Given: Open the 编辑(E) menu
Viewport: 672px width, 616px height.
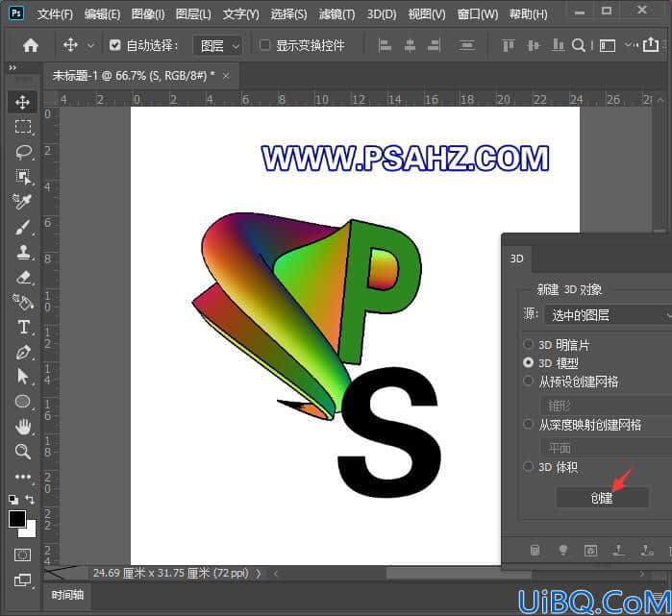Looking at the screenshot, I should tap(102, 14).
